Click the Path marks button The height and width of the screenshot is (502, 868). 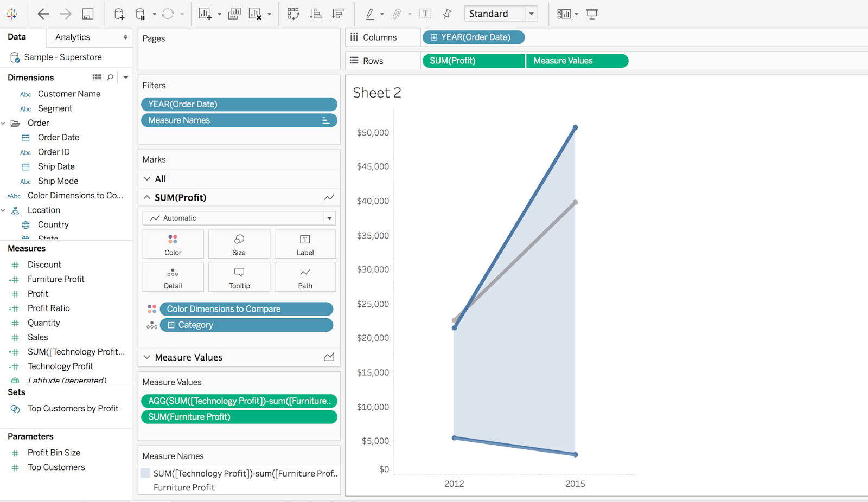305,278
